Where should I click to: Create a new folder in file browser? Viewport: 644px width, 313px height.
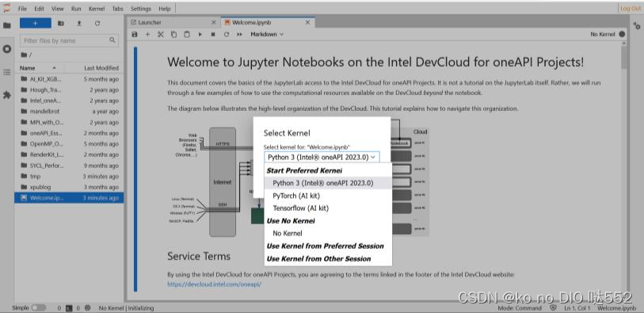[x=61, y=24]
